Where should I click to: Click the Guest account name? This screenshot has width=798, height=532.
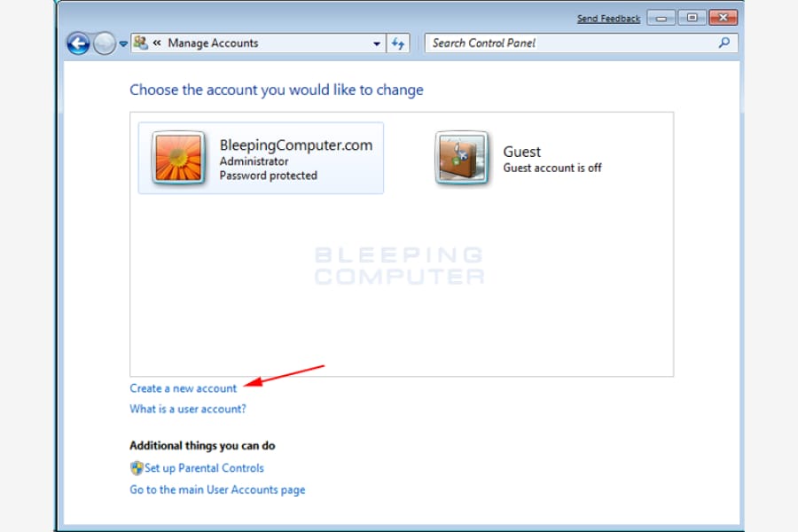[521, 152]
